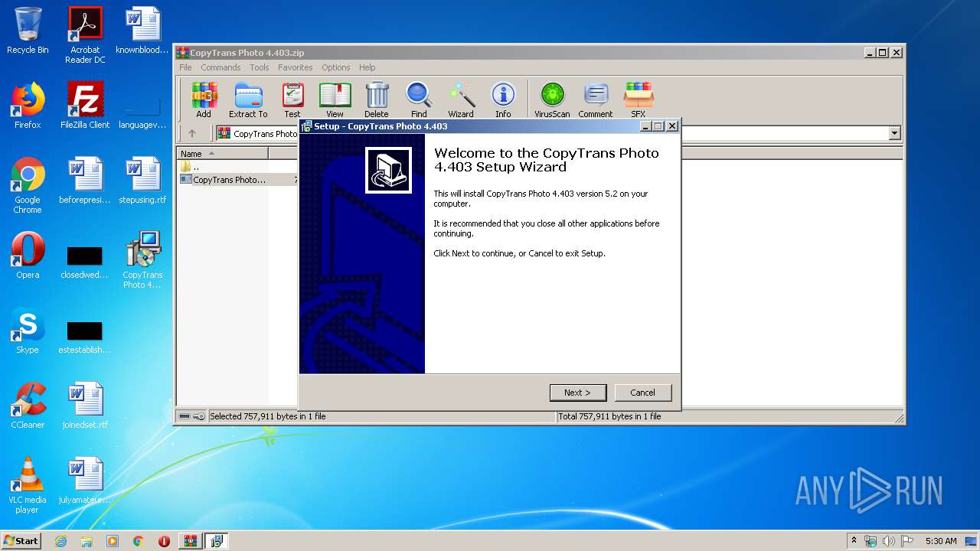Viewport: 980px width, 551px height.
Task: Click the Test archive toolbar icon
Action: pyautogui.click(x=292, y=100)
